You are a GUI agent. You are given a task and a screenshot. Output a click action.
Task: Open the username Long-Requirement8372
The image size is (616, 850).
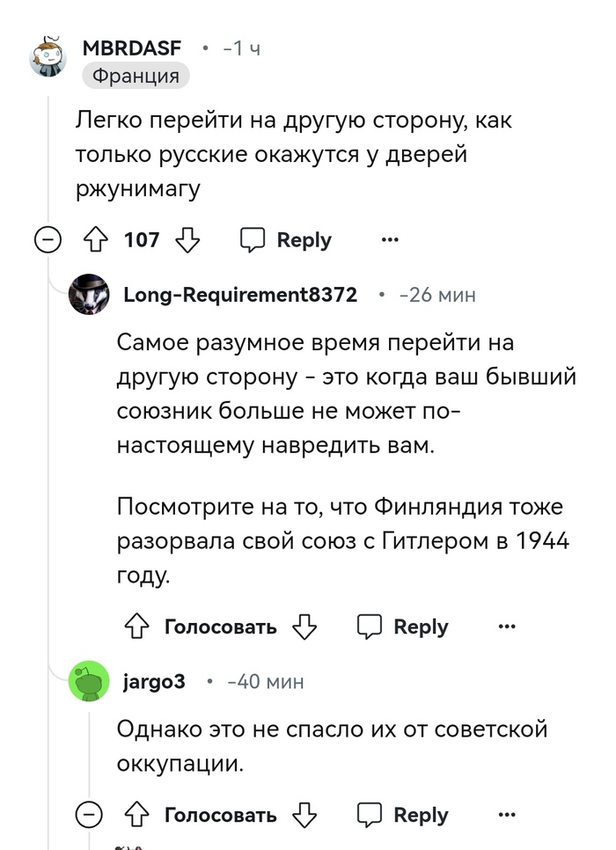point(238,295)
